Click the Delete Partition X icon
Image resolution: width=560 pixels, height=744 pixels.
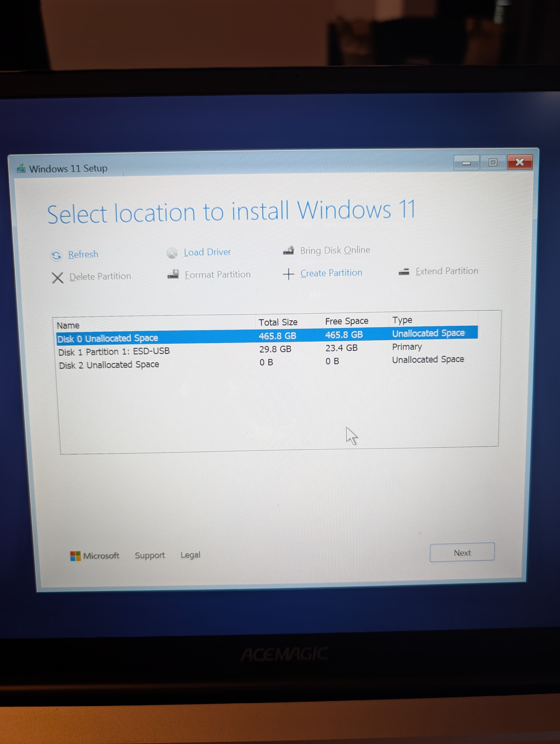(x=58, y=278)
